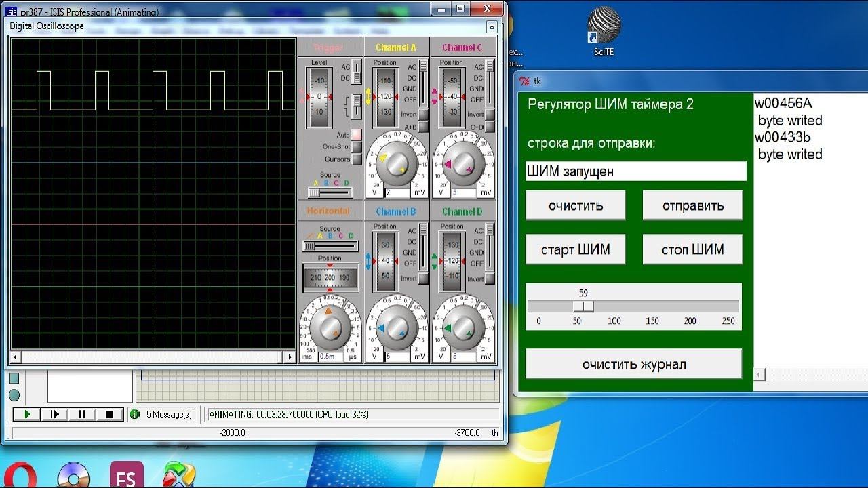This screenshot has width=868, height=488.
Task: Click the ISIS application title bar icon
Action: tap(11, 12)
